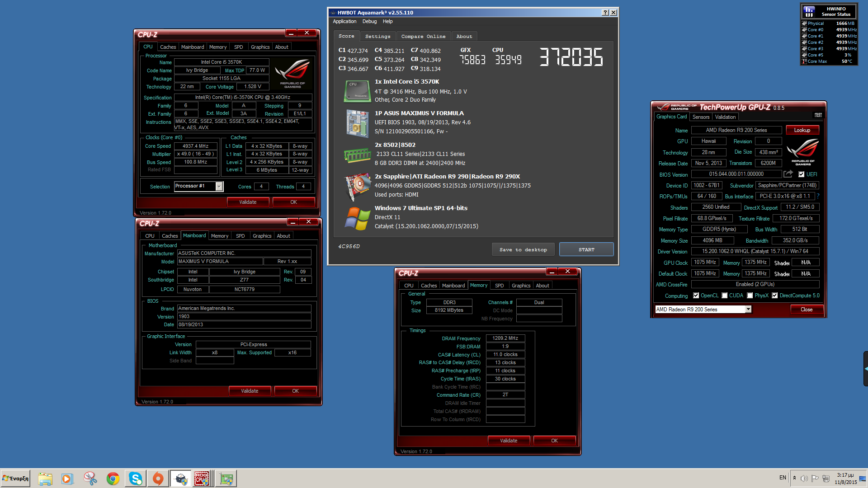Click Core Speed 4937.4 MHz value
Image resolution: width=868 pixels, height=488 pixels.
pos(195,146)
